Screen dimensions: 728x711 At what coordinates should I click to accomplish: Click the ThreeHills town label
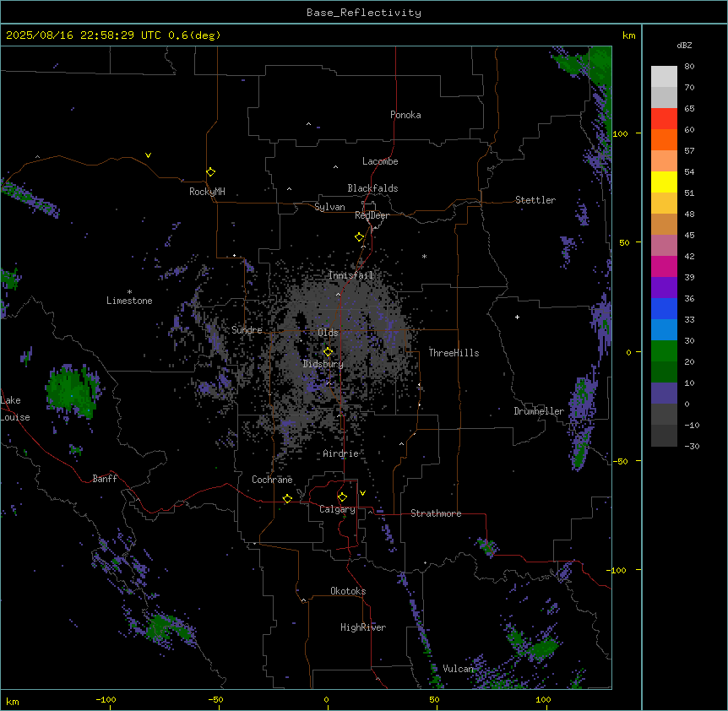pos(454,352)
